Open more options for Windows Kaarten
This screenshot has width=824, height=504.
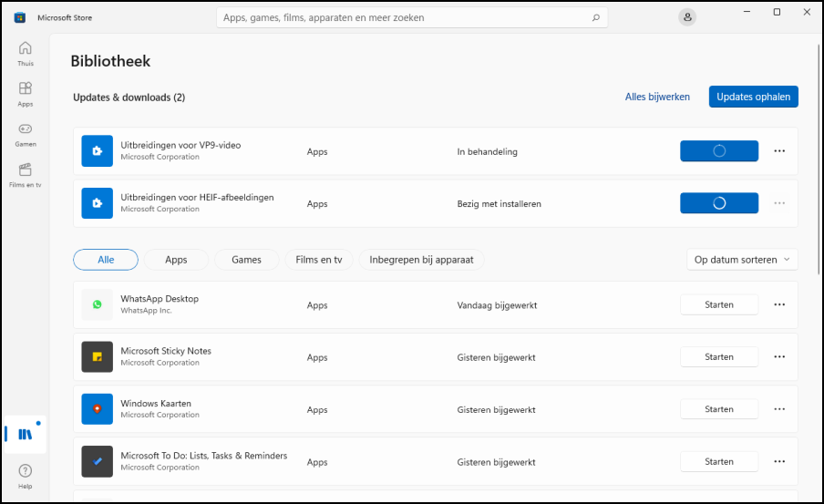779,409
